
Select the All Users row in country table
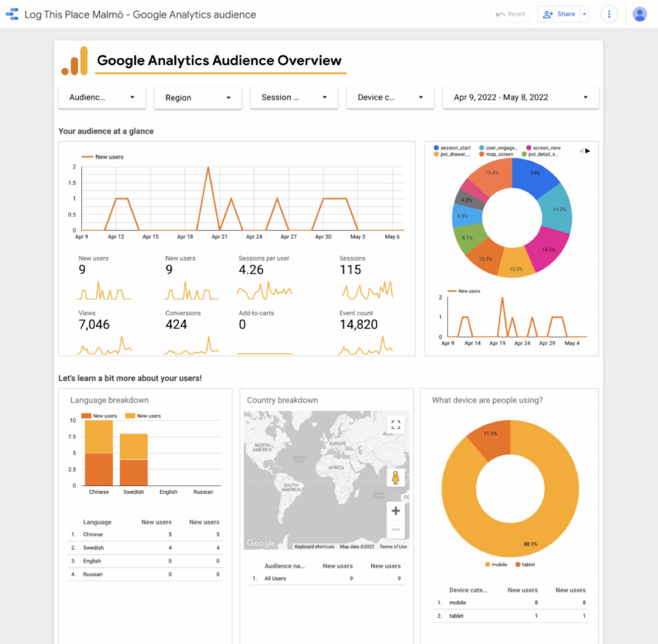coord(327,578)
